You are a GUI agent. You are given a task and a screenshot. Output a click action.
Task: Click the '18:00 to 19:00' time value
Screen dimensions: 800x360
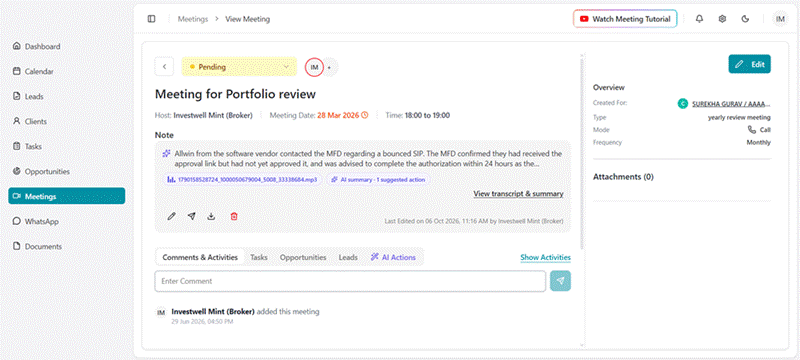click(x=427, y=115)
